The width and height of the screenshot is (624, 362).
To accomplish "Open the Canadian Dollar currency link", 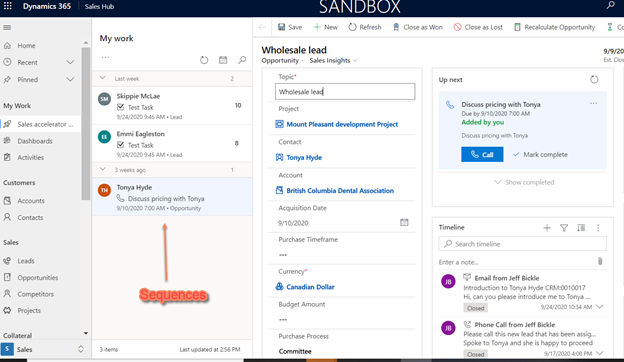I will [x=310, y=287].
